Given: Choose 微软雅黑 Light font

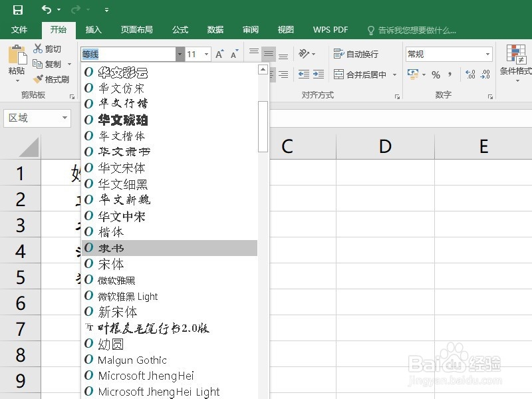Looking at the screenshot, I should tap(169, 296).
